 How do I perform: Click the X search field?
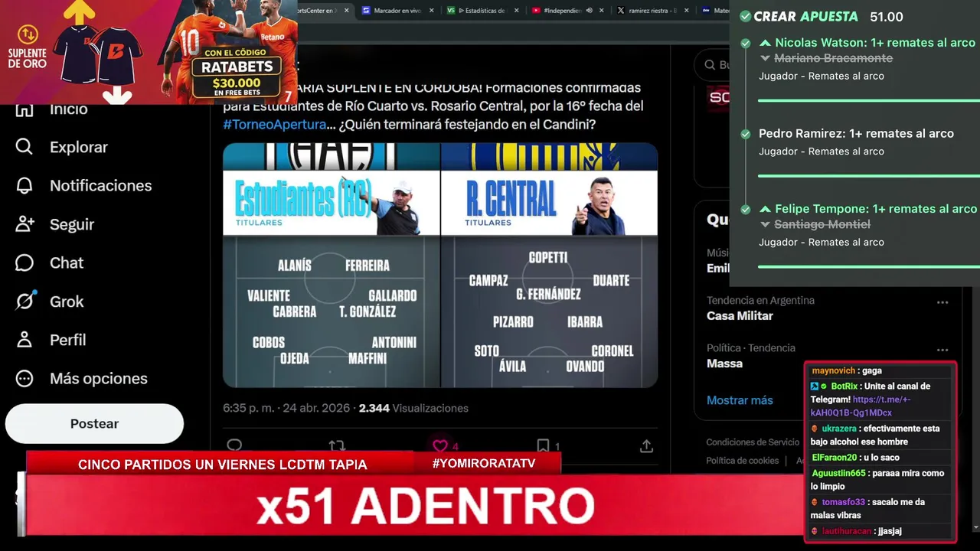pyautogui.click(x=712, y=65)
